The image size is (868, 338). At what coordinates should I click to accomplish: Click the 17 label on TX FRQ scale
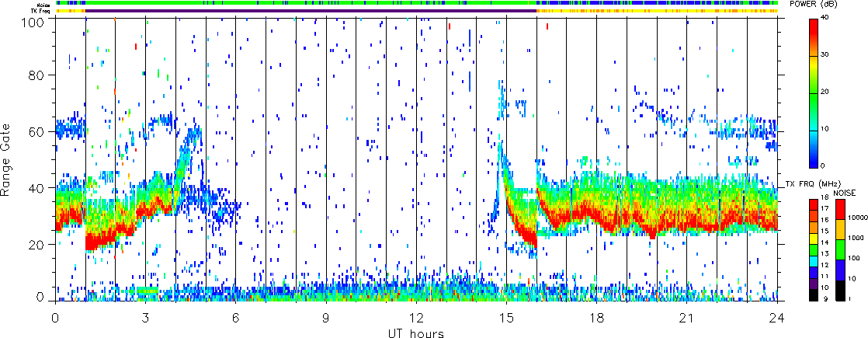tap(825, 208)
